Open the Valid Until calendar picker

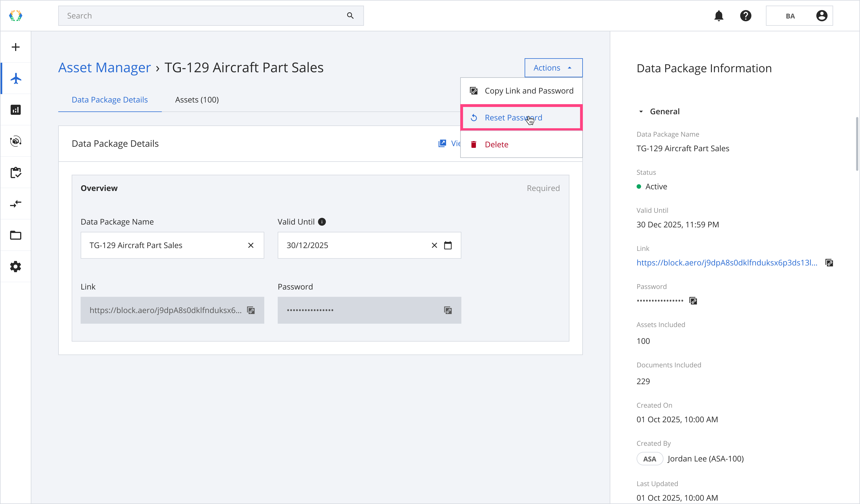(448, 245)
